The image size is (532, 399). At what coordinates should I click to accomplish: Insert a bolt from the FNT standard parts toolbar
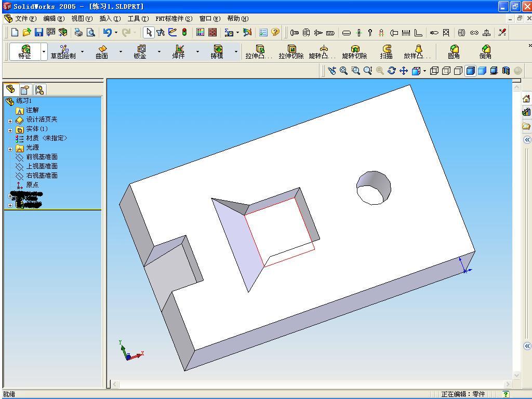tap(295, 33)
